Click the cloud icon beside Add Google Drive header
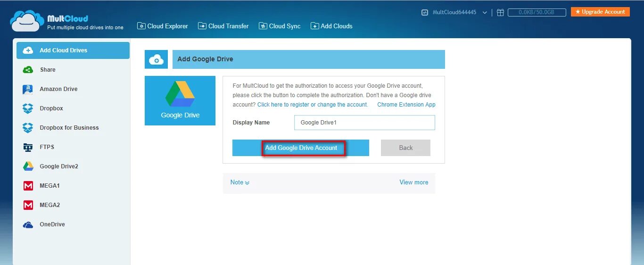 [156, 59]
